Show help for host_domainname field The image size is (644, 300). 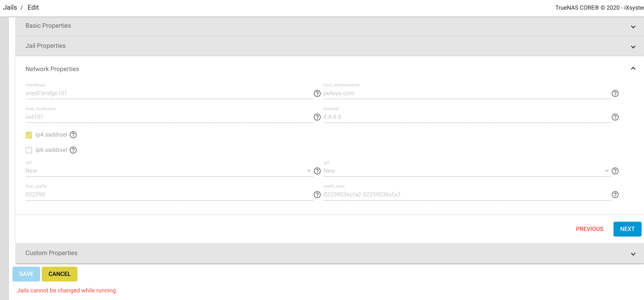click(615, 94)
